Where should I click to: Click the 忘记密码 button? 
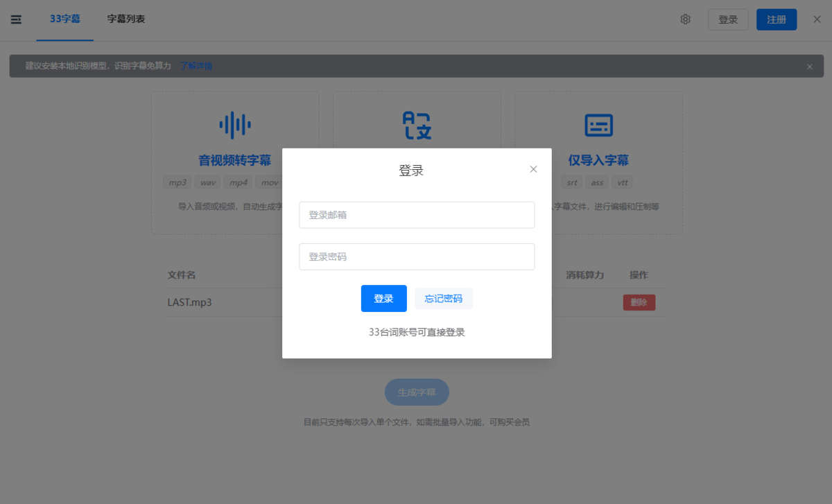(x=443, y=299)
